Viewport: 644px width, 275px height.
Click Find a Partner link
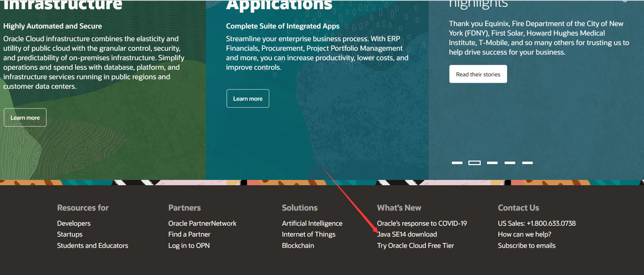(x=189, y=234)
